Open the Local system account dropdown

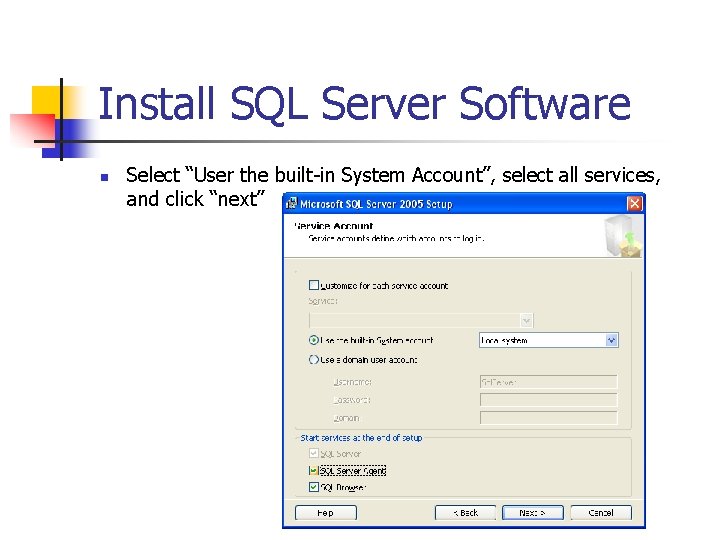tap(611, 340)
